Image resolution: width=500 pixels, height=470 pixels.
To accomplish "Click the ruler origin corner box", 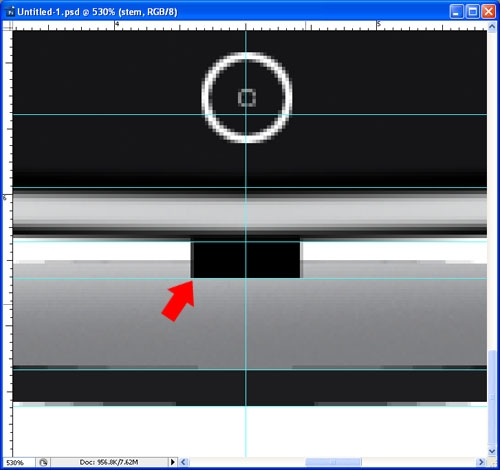I will click(x=8, y=26).
